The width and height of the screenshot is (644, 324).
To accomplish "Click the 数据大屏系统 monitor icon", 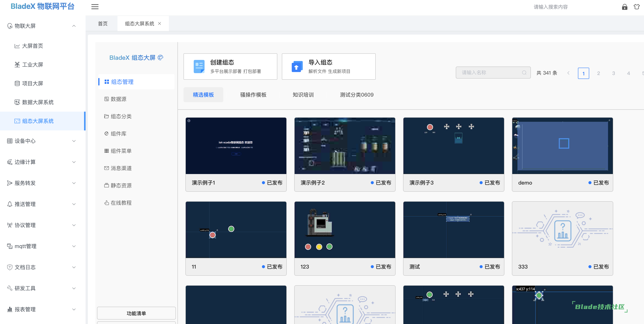I will (x=17, y=102).
